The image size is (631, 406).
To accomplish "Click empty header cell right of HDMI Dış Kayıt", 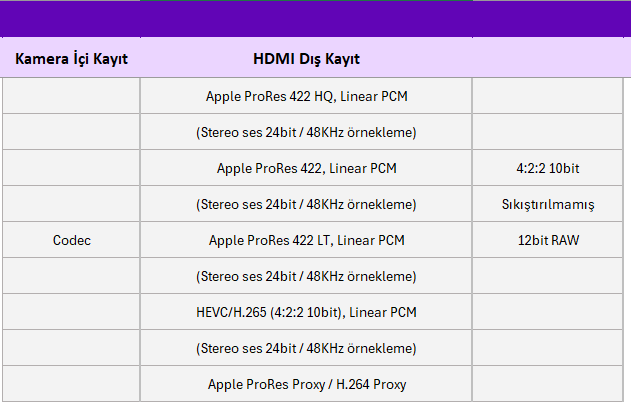I will click(550, 59).
